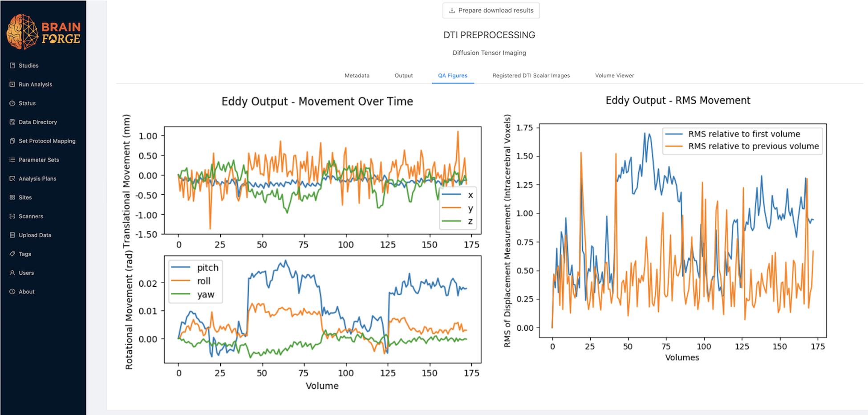The width and height of the screenshot is (868, 415).
Task: Navigate to Scanners page
Action: tap(31, 216)
